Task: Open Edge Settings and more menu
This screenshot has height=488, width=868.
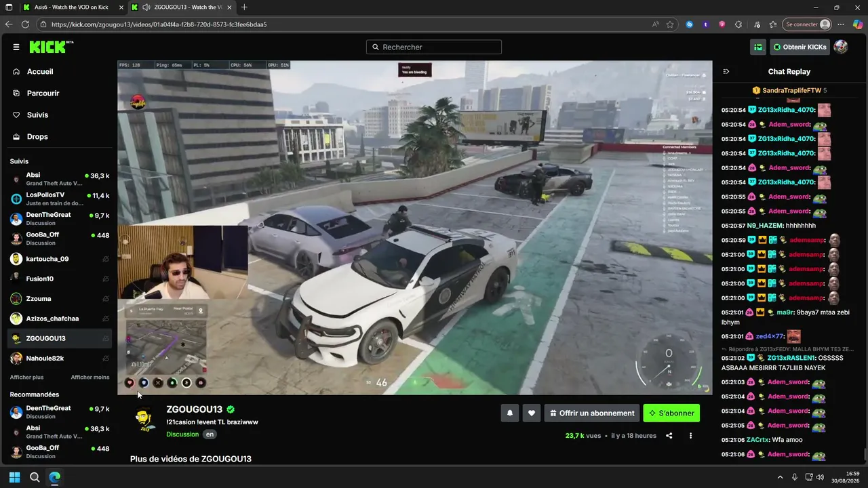Action: [x=842, y=24]
